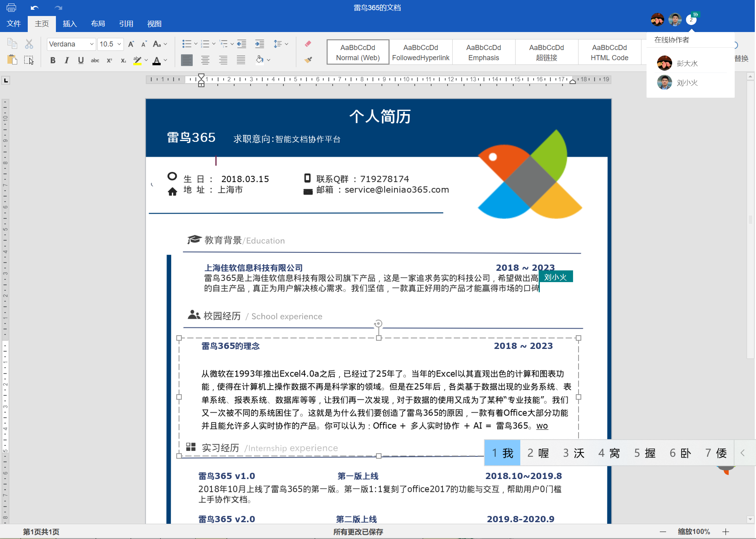The width and height of the screenshot is (756, 539).
Task: Switch to the 布局 tab
Action: click(x=98, y=24)
